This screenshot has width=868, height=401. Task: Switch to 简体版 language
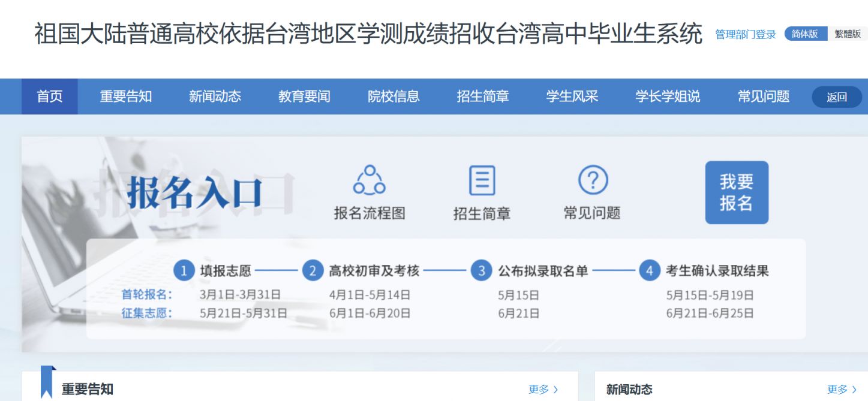pyautogui.click(x=805, y=34)
